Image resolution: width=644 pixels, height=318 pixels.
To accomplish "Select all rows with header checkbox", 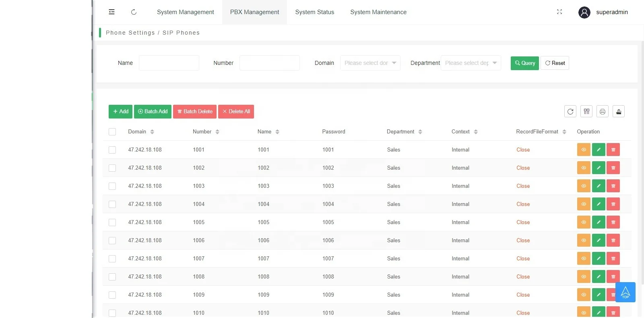I will [x=112, y=132].
